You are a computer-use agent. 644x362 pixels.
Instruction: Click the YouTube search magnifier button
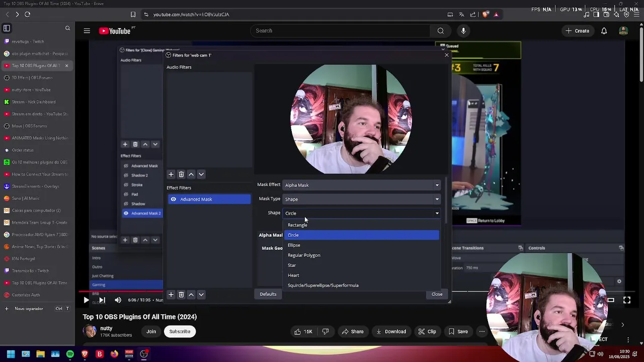(441, 31)
